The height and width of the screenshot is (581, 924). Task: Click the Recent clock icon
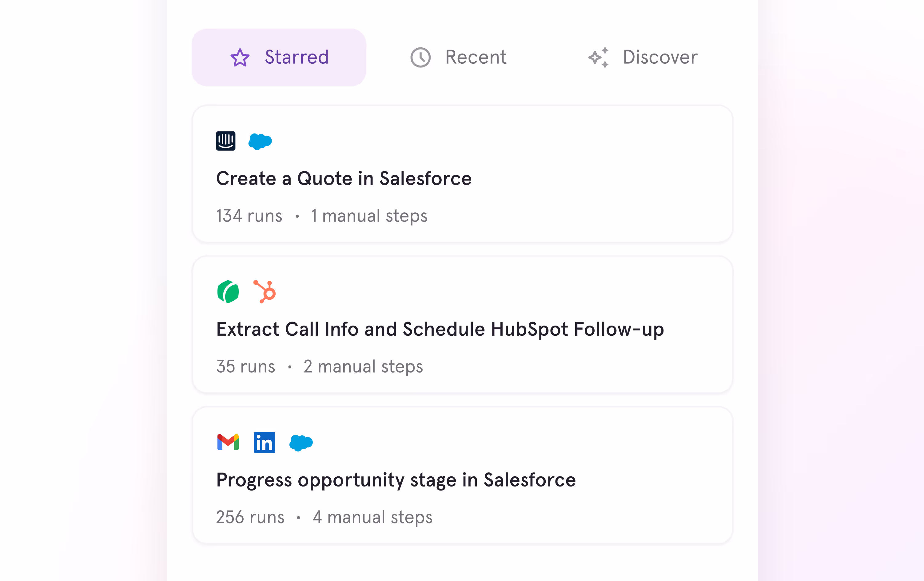tap(420, 58)
